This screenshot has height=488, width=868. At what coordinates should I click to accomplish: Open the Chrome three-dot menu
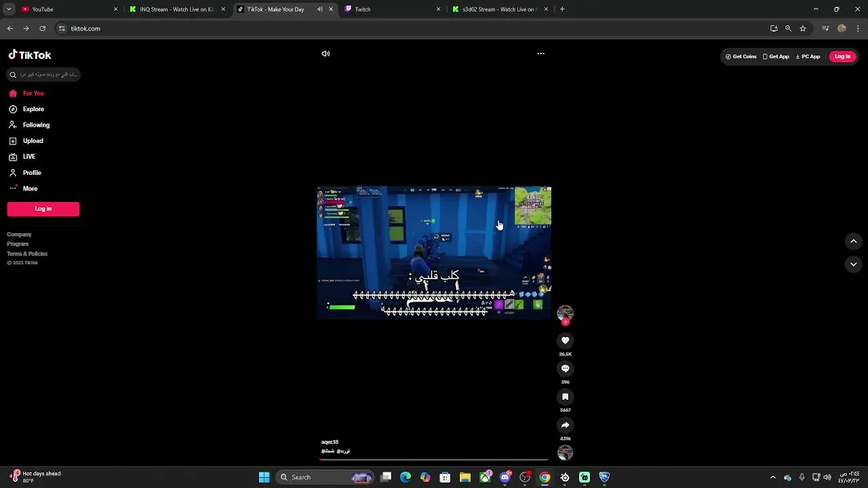(858, 28)
